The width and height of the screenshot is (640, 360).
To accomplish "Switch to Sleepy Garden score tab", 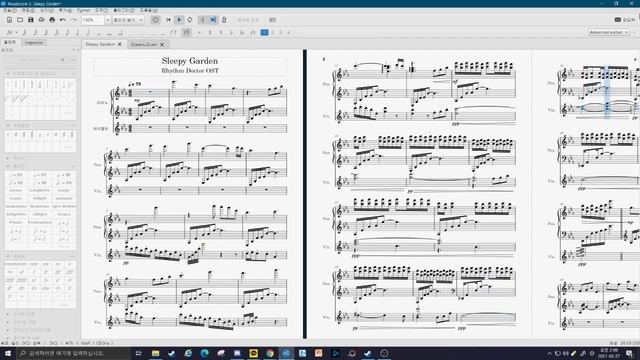I will pos(100,44).
